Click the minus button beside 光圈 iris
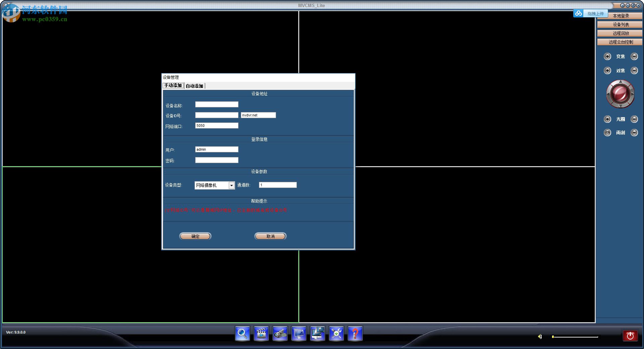 pos(634,119)
